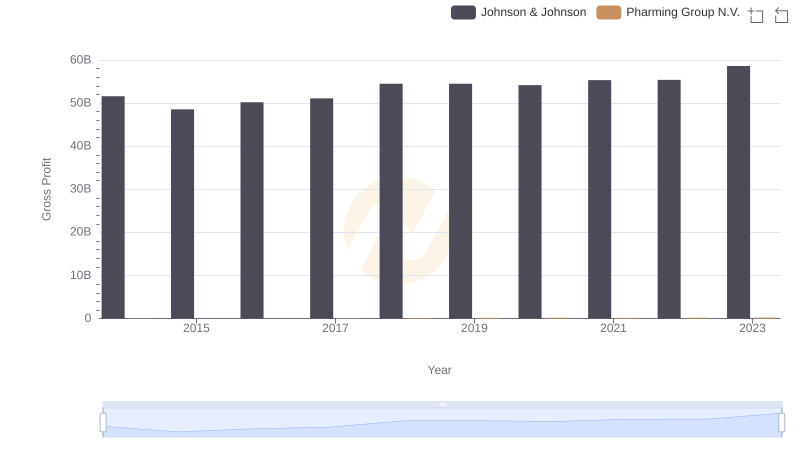Click the top grip bar of the zoom slider
This screenshot has height=461, width=800.
point(442,404)
